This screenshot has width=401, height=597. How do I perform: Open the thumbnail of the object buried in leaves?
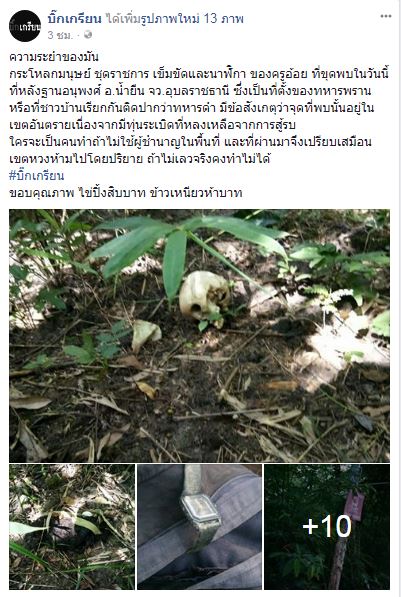click(72, 527)
